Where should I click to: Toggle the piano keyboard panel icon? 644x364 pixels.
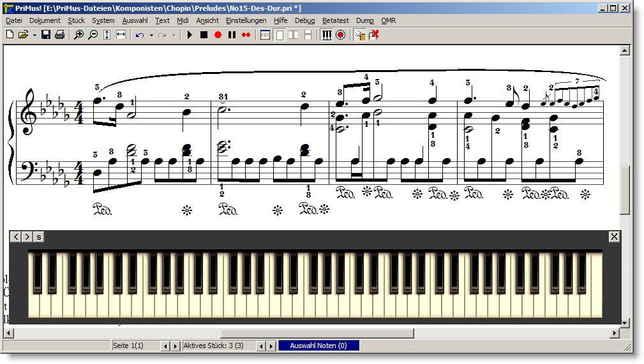[x=327, y=34]
